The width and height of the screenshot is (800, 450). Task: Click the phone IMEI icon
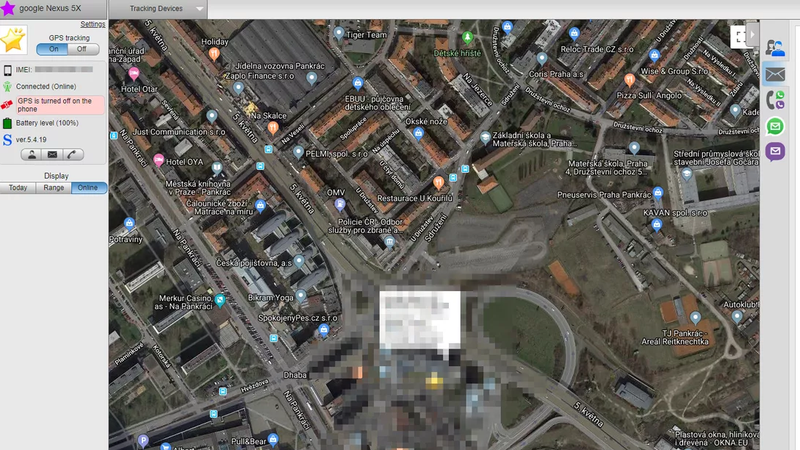click(x=8, y=70)
